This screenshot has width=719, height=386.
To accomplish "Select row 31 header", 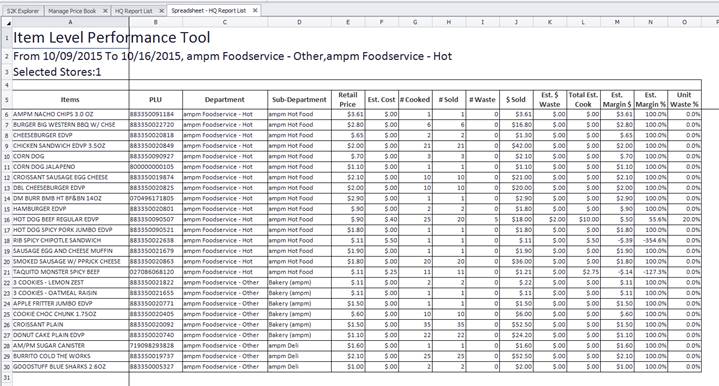I will click(x=6, y=377).
